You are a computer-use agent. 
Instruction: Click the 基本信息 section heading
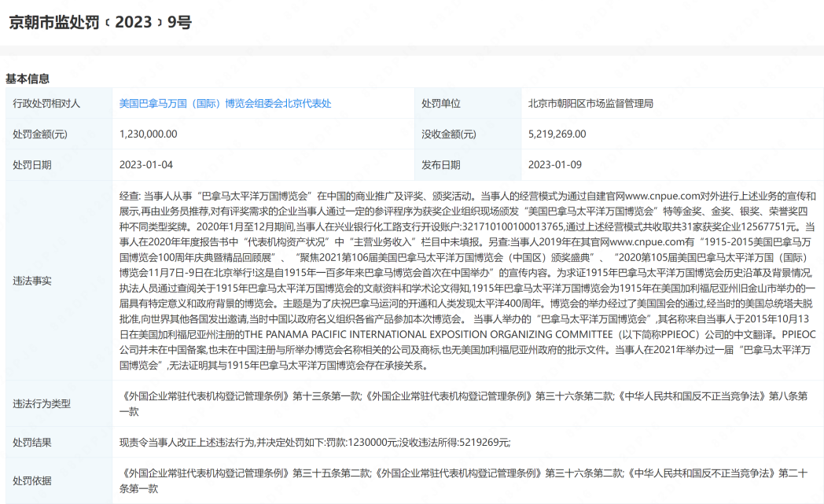click(x=28, y=79)
